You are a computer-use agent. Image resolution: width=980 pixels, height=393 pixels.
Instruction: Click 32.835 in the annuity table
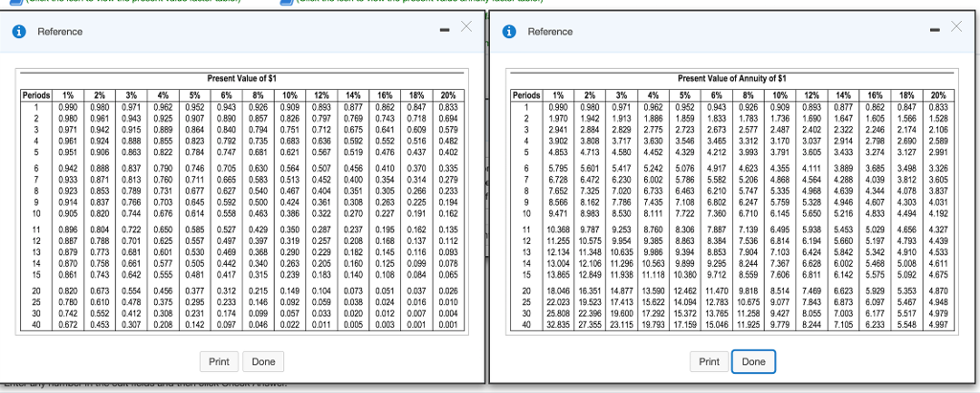(559, 325)
